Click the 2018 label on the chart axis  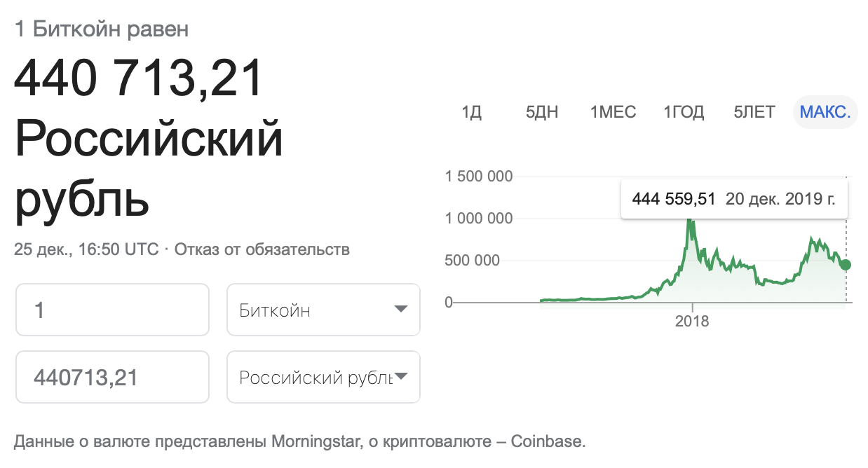[691, 322]
